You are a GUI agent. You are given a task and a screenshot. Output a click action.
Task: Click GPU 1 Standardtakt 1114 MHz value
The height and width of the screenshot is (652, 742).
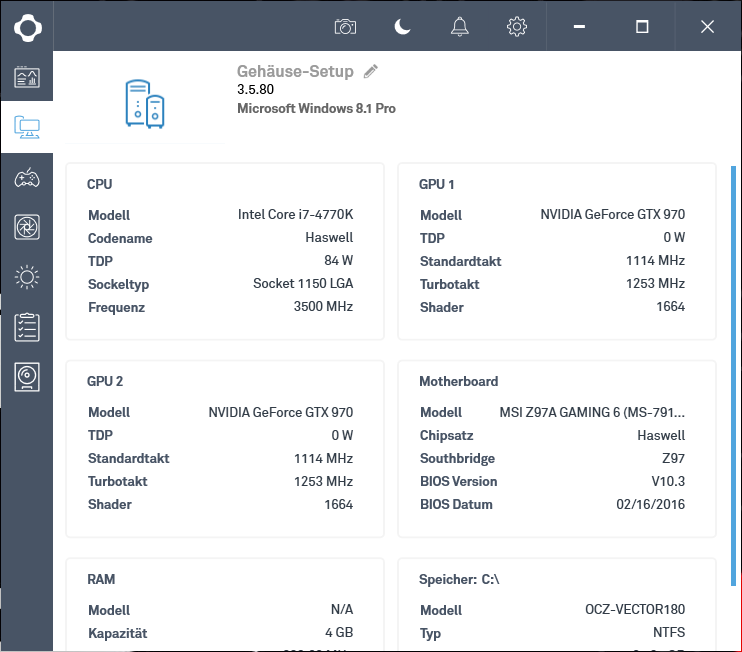pos(655,260)
